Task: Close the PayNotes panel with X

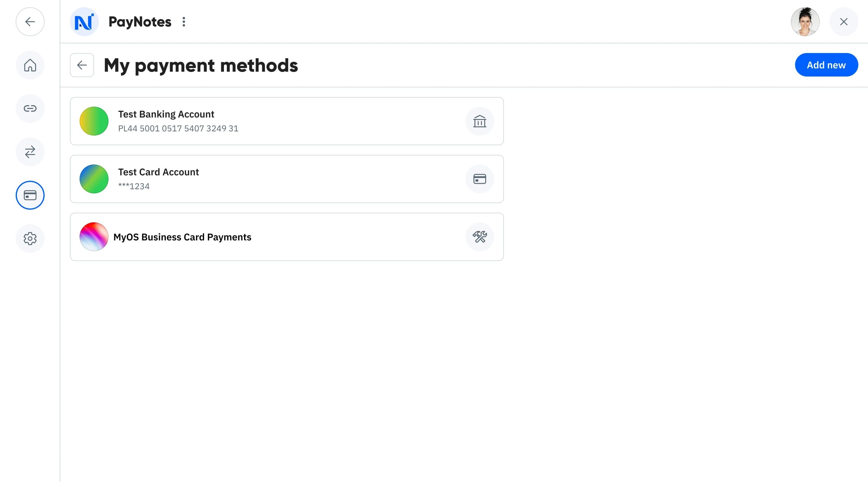Action: click(843, 22)
